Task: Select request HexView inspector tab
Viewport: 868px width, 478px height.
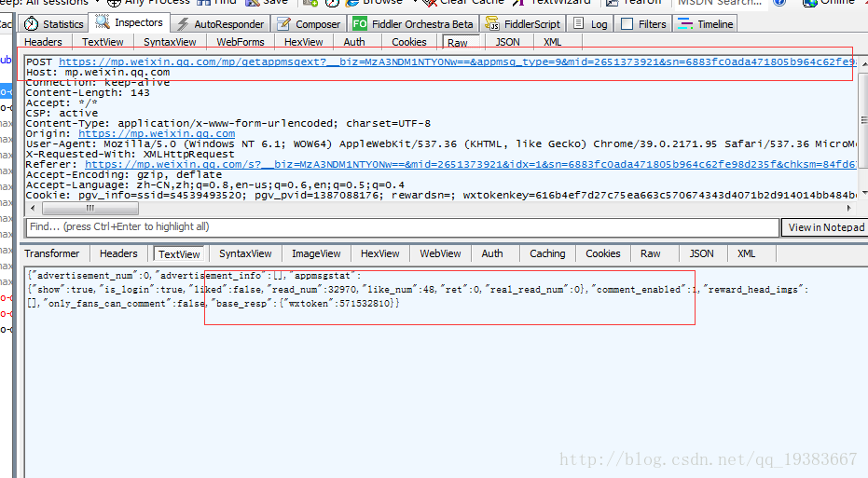Action: [303, 42]
